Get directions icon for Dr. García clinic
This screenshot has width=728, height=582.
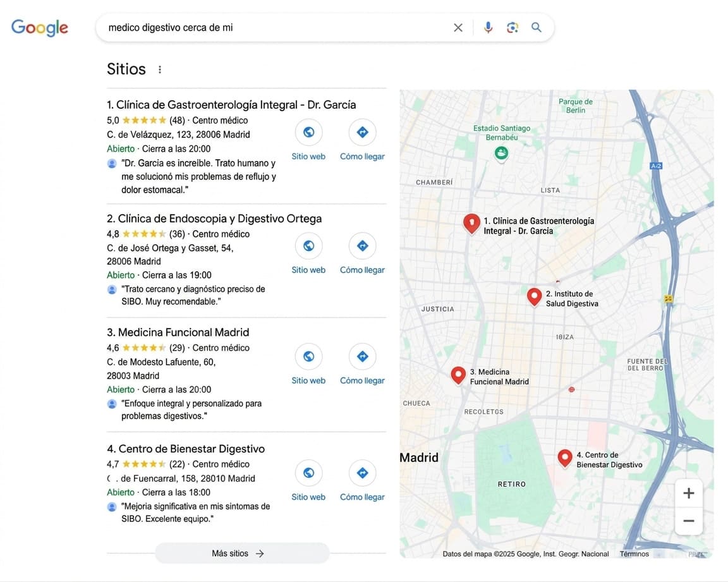362,132
